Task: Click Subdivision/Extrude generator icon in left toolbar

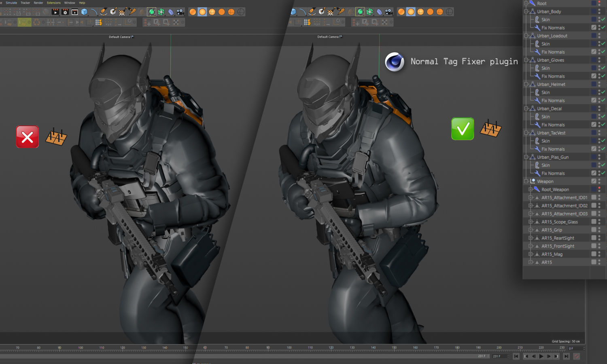Action: (114, 12)
